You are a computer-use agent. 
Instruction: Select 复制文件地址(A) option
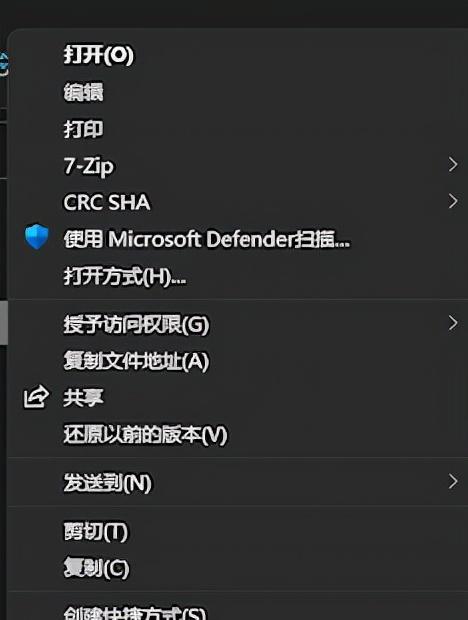pyautogui.click(x=136, y=361)
